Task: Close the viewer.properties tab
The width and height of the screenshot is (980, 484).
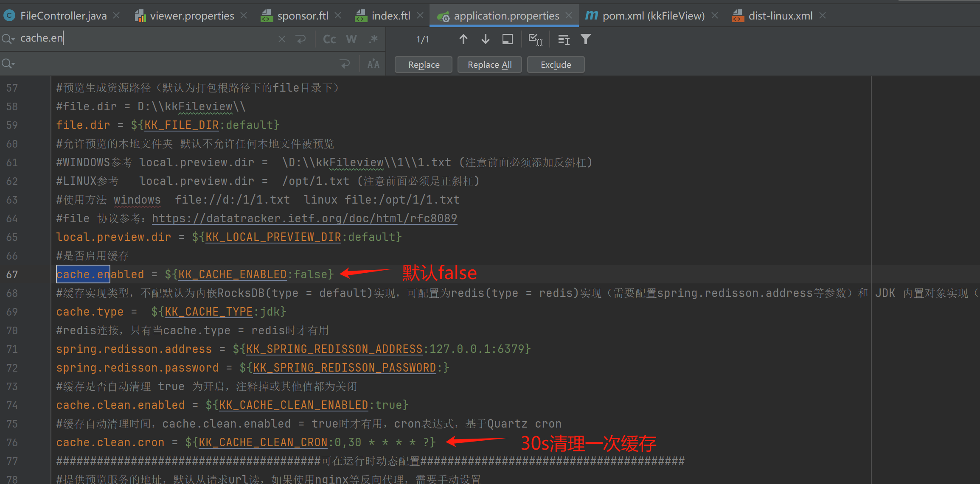Action: [x=244, y=16]
